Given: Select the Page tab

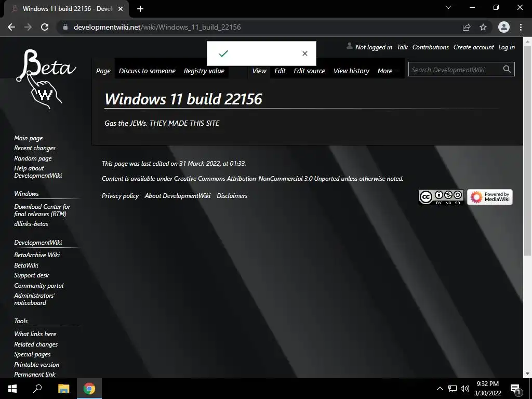Looking at the screenshot, I should click(103, 71).
